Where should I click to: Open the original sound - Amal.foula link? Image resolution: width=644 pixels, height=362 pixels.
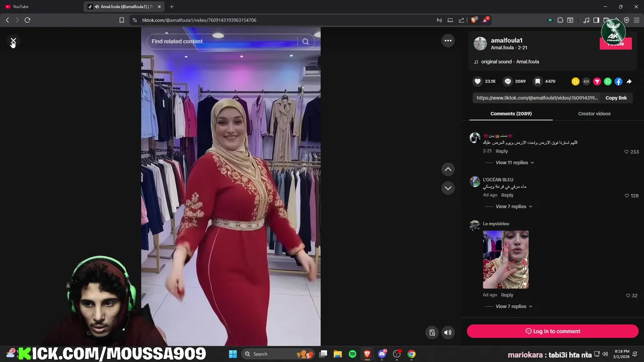pos(510,62)
